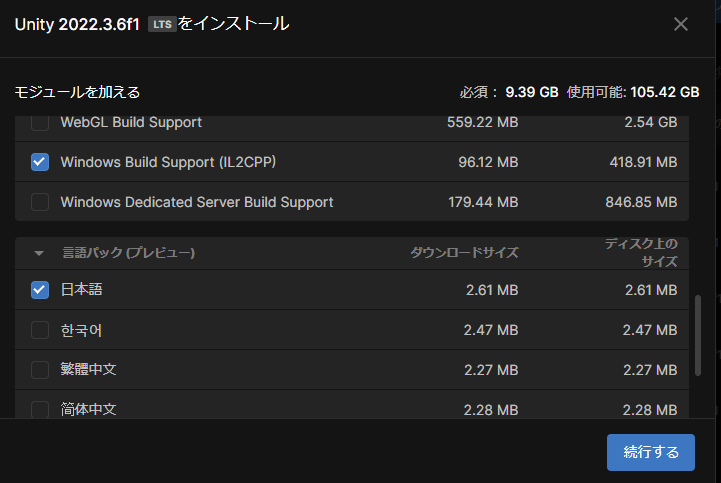Check the 한국어 language pack
This screenshot has height=483, width=721.
(40, 330)
